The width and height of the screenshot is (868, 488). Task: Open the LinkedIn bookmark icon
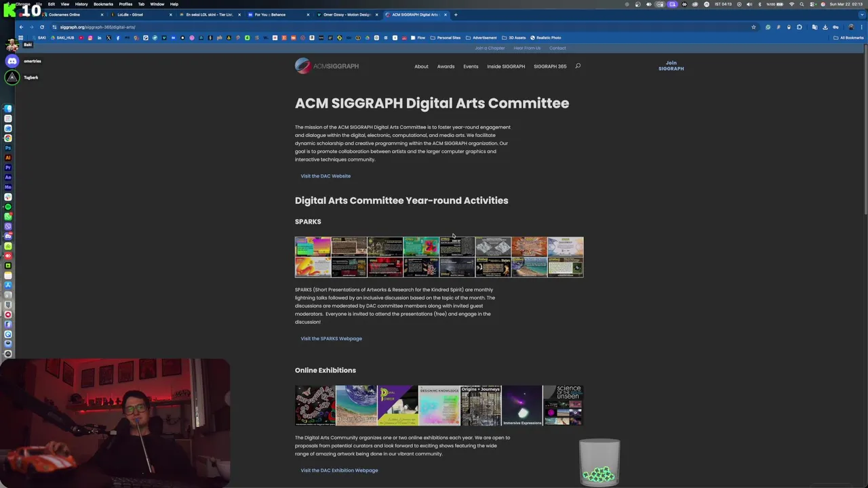pos(99,37)
